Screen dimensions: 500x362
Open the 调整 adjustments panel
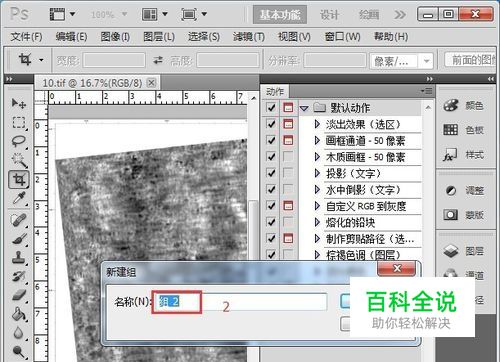coord(464,191)
